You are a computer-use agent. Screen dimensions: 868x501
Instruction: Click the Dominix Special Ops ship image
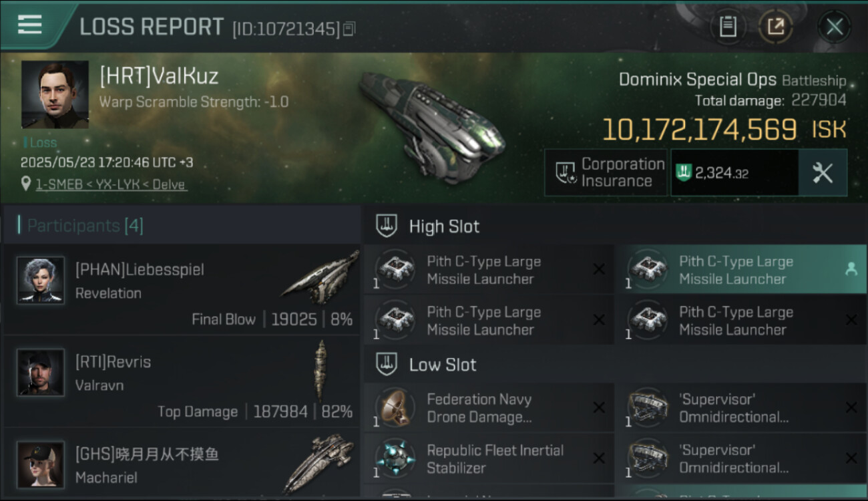click(x=431, y=127)
